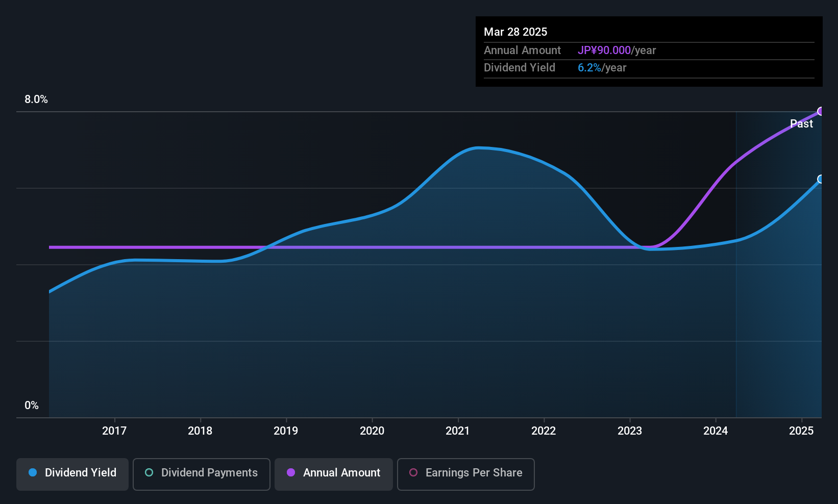Click the 2019 x-axis label
The height and width of the screenshot is (504, 838).
[x=286, y=431]
